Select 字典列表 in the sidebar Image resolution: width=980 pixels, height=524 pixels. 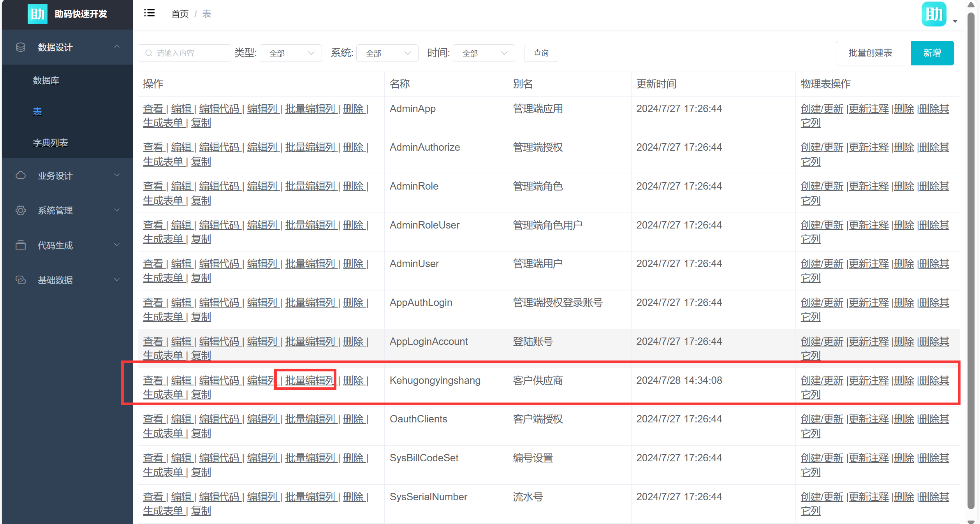[x=50, y=143]
